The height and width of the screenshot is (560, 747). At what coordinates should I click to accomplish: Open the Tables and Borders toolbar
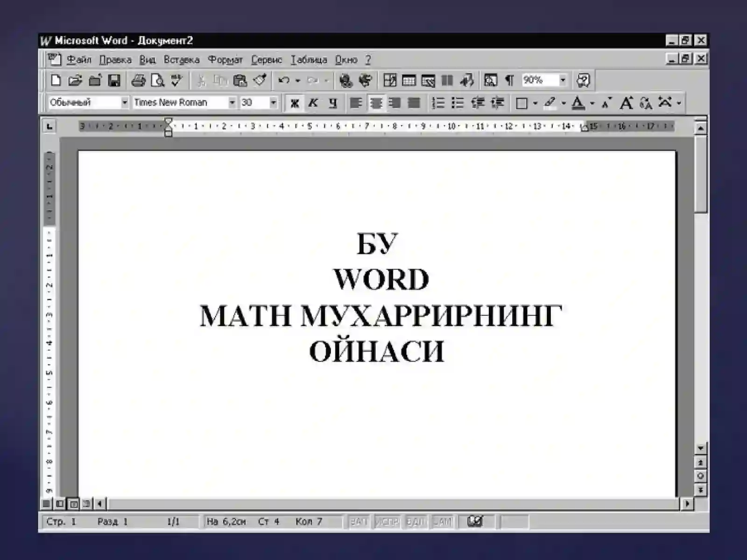tap(389, 80)
